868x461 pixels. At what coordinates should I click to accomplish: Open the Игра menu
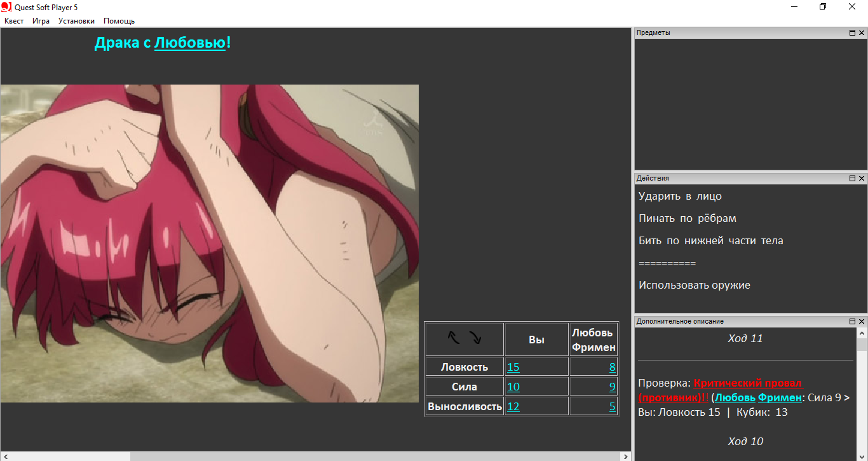point(41,21)
